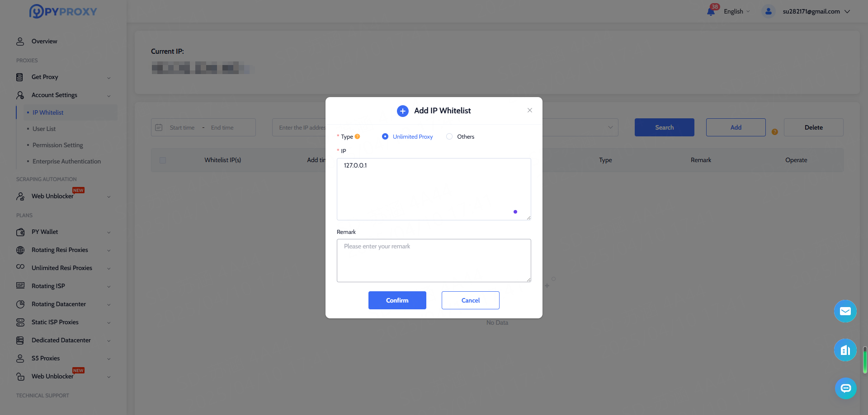Open the live chat bubble icon
Viewport: 868px width, 415px height.
[845, 388]
